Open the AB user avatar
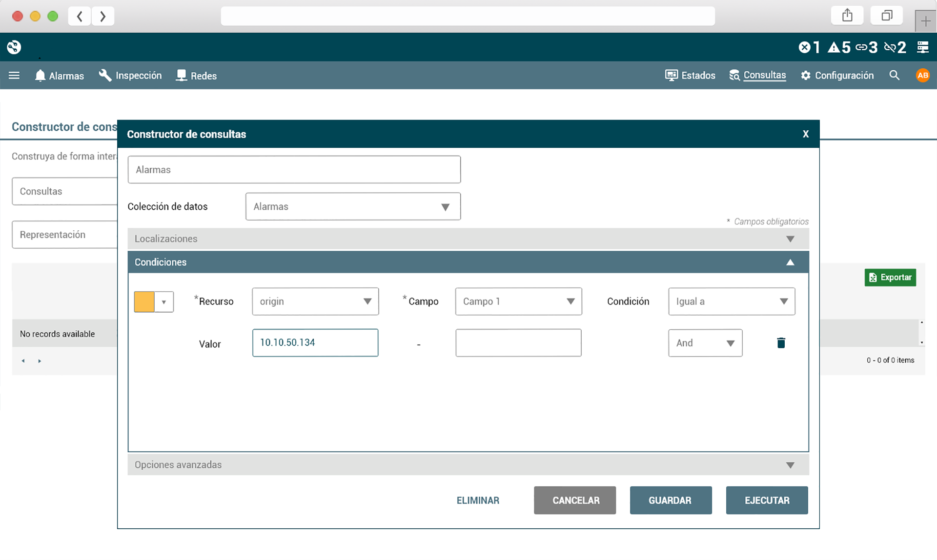The height and width of the screenshot is (560, 937). click(x=922, y=75)
